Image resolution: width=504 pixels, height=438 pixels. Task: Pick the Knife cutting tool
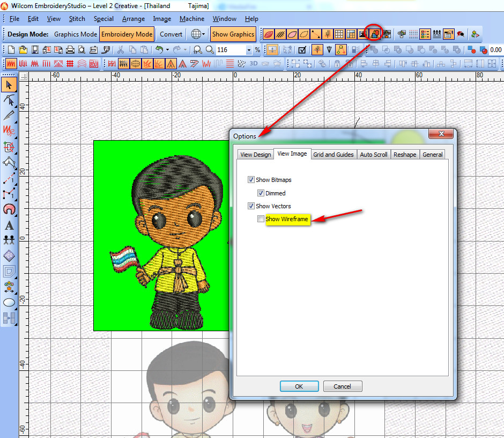9,115
